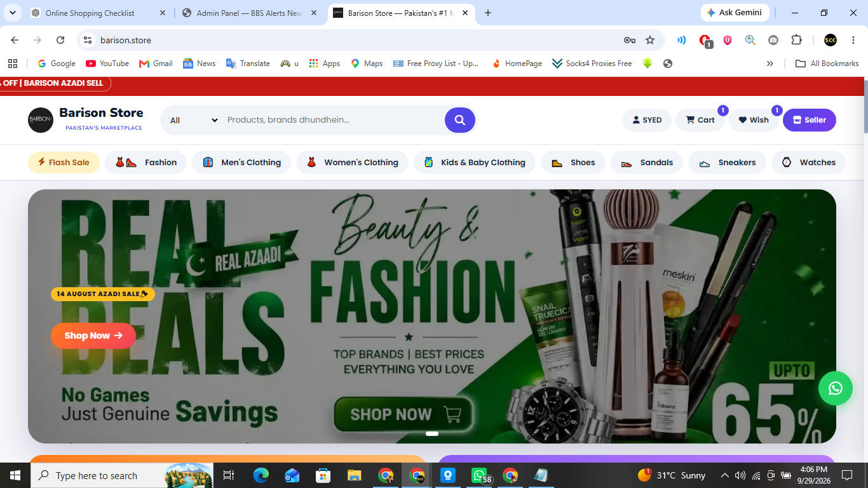Viewport: 868px width, 488px height.
Task: Select the Sneakers category pill
Action: point(727,163)
